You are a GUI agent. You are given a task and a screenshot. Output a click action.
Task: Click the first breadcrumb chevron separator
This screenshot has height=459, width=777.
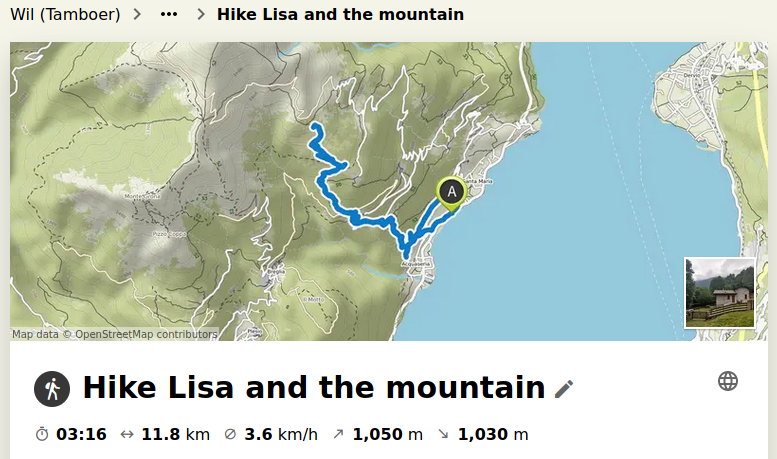[x=137, y=14]
